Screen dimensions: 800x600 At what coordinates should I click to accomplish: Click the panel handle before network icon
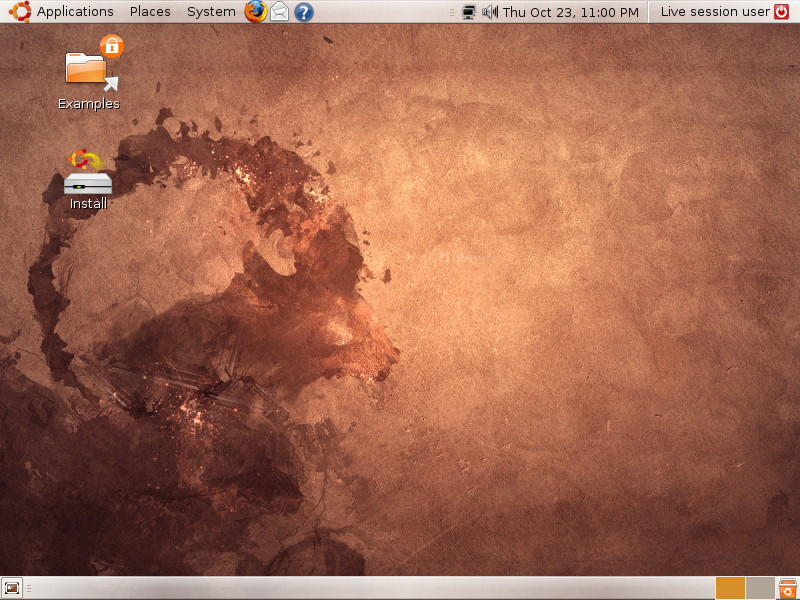(452, 12)
